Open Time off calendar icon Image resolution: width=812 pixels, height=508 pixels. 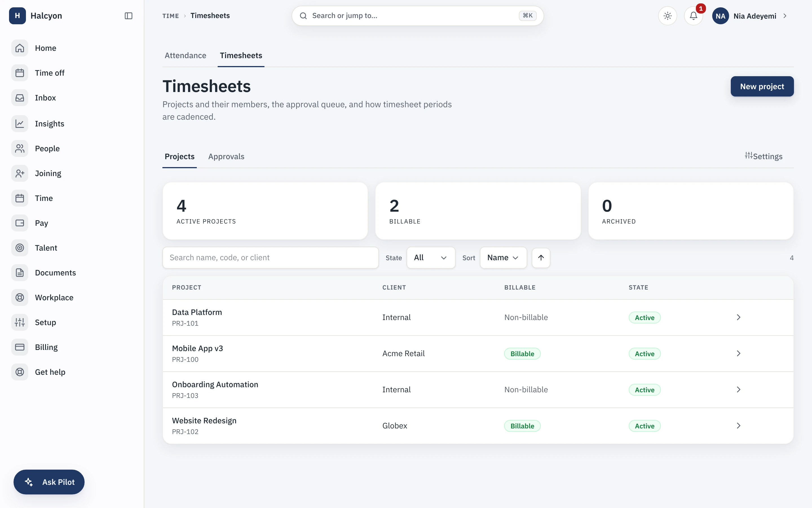[20, 73]
